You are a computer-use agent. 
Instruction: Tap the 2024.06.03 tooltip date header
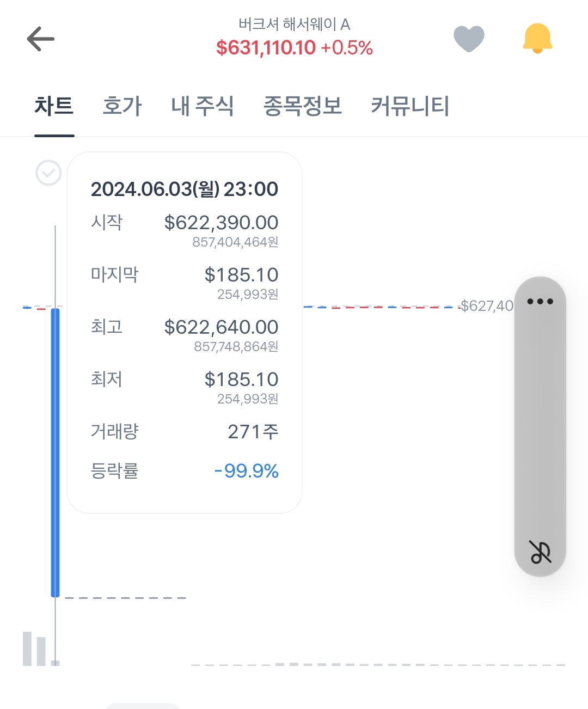[185, 189]
